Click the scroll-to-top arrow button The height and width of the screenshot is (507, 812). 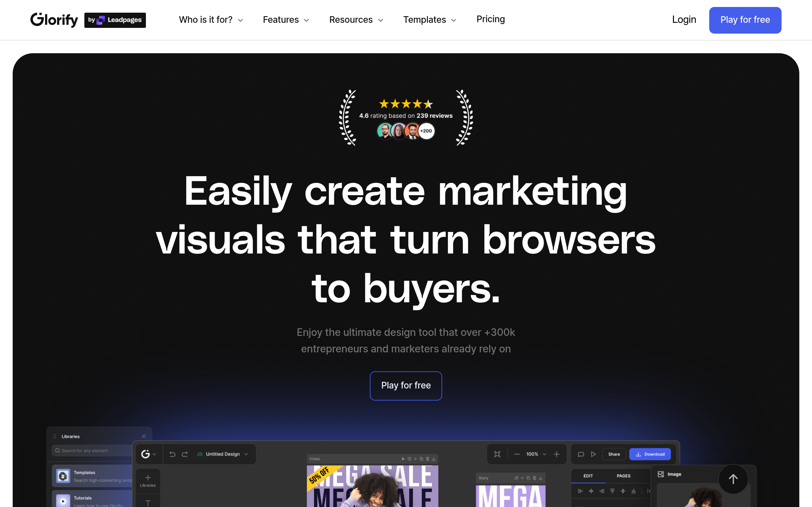[733, 479]
